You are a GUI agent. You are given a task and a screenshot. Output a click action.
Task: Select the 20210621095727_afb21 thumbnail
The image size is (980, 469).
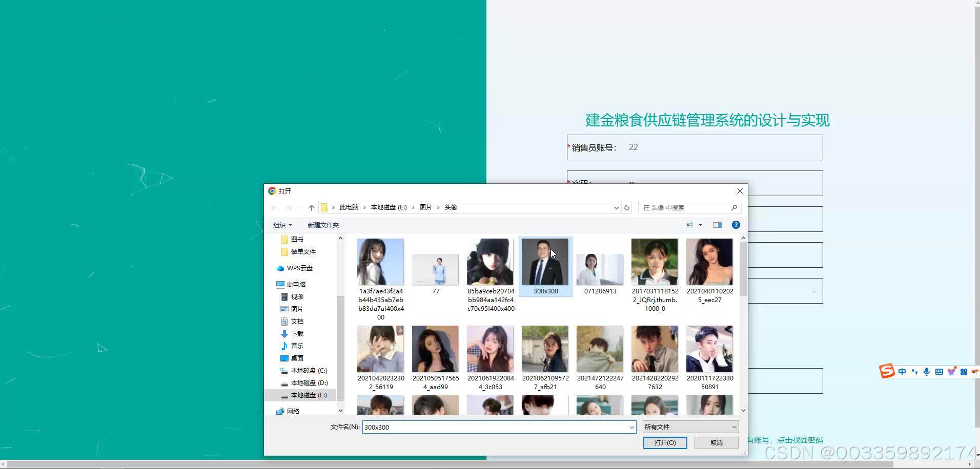point(545,349)
